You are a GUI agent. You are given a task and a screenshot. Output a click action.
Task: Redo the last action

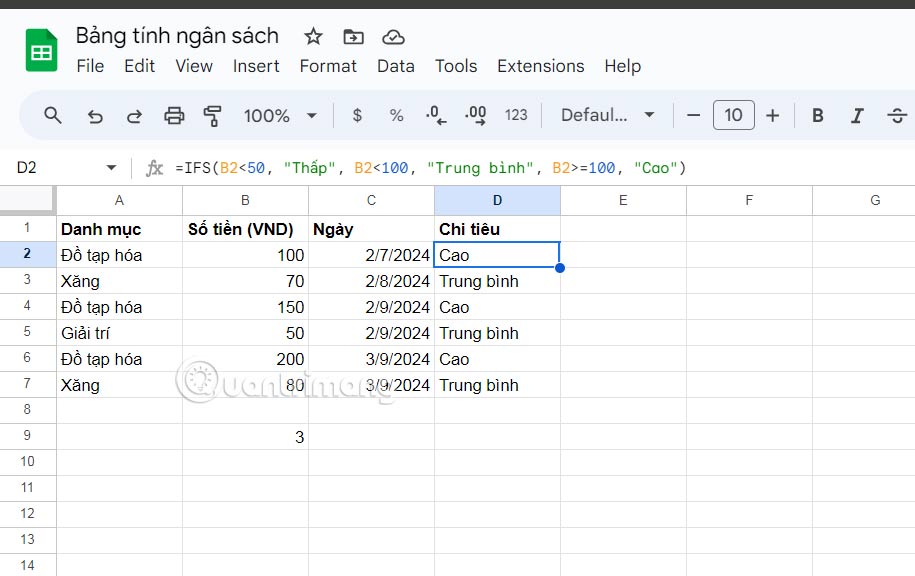click(x=133, y=115)
